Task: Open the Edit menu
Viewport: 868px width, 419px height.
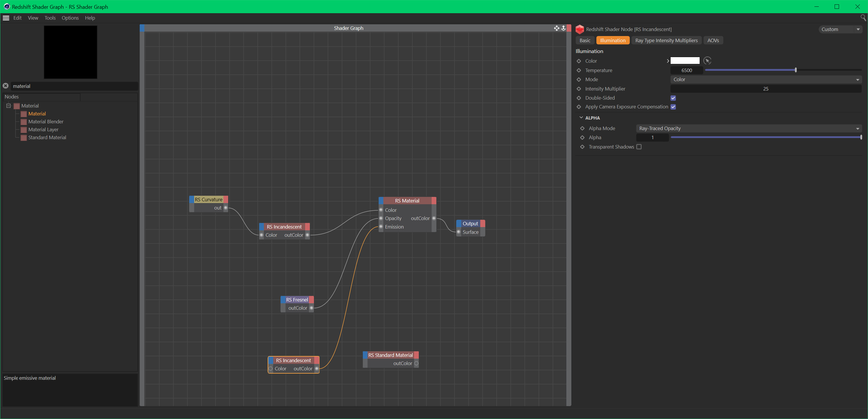Action: (x=18, y=18)
